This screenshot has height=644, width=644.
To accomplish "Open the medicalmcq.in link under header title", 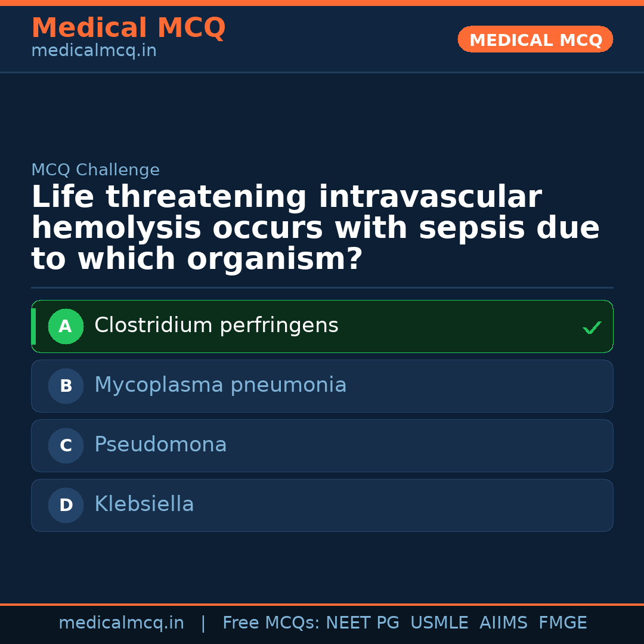I will coord(94,51).
